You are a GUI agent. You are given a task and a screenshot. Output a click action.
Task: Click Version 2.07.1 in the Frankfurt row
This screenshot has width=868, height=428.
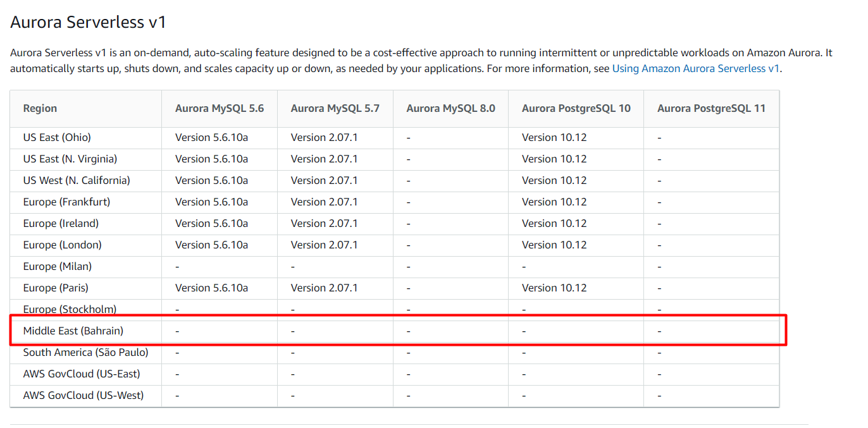coord(324,202)
